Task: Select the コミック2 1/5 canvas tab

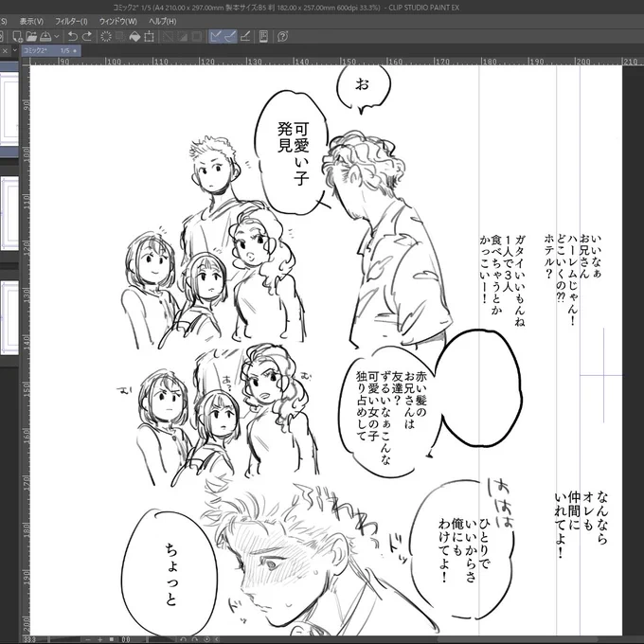Action: 50,50
